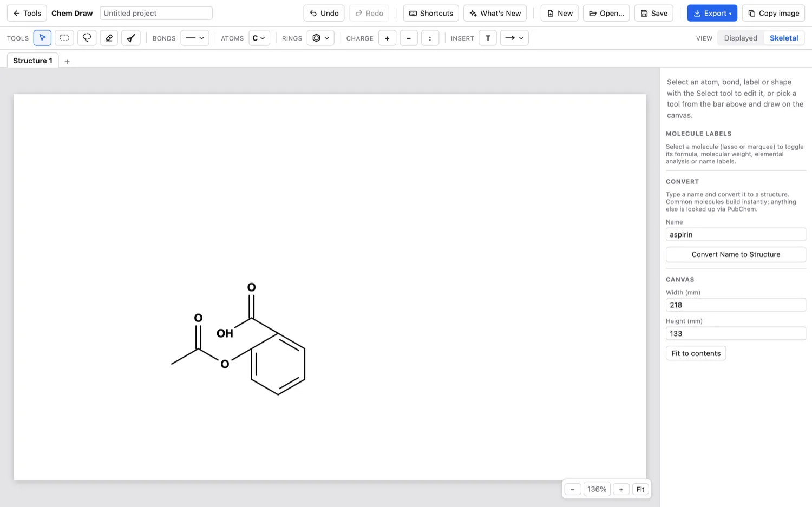812x507 pixels.
Task: Click the carbonyl O atom atop the carboxyl group
Action: (252, 287)
